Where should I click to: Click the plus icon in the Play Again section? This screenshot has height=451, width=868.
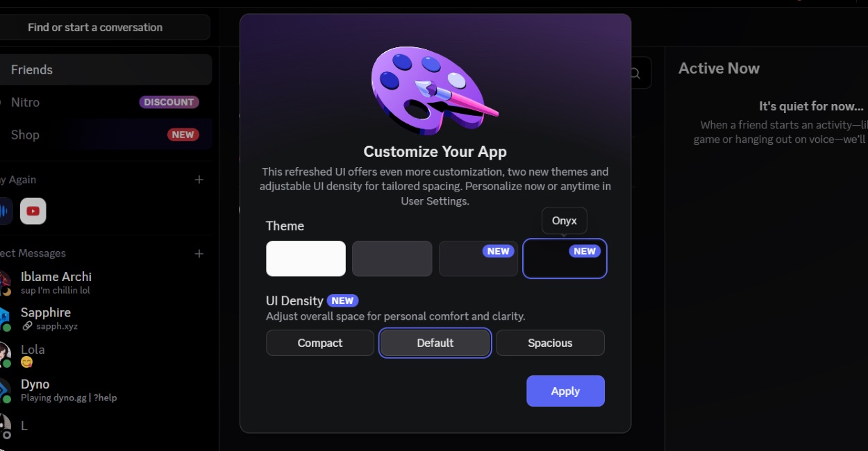click(x=199, y=179)
